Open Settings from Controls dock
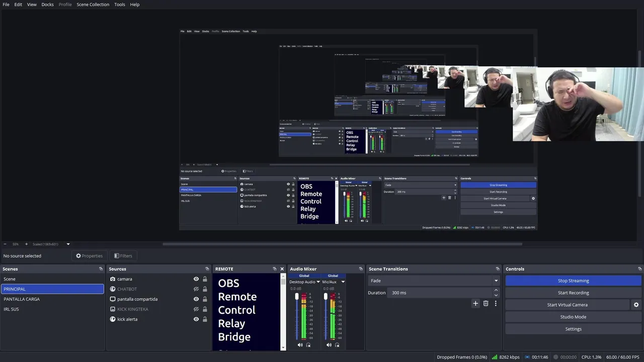Viewport: 644px width, 362px height. coord(574,329)
